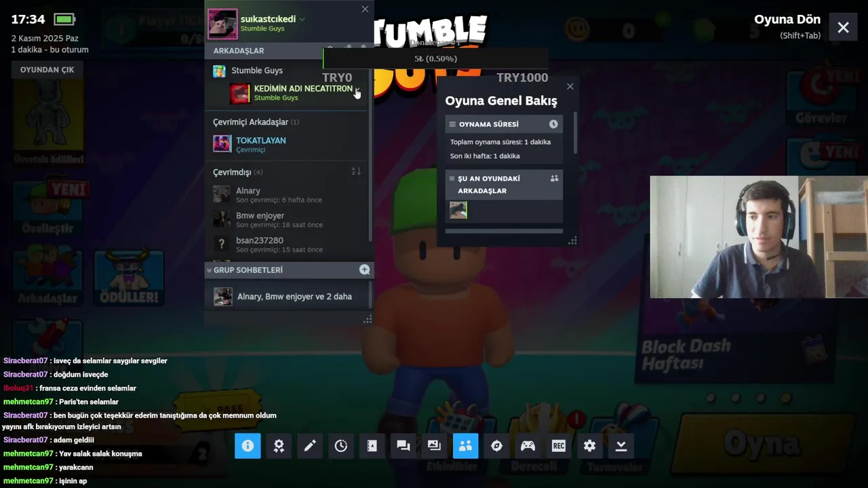Click the Oyna button in the game behind
Viewport: 868px width, 488px height.
762,444
